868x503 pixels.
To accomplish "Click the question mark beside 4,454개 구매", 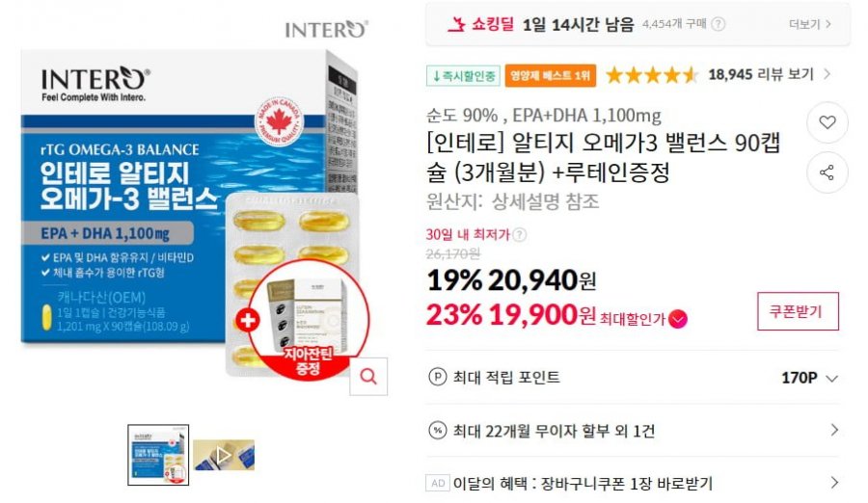I will tap(718, 24).
